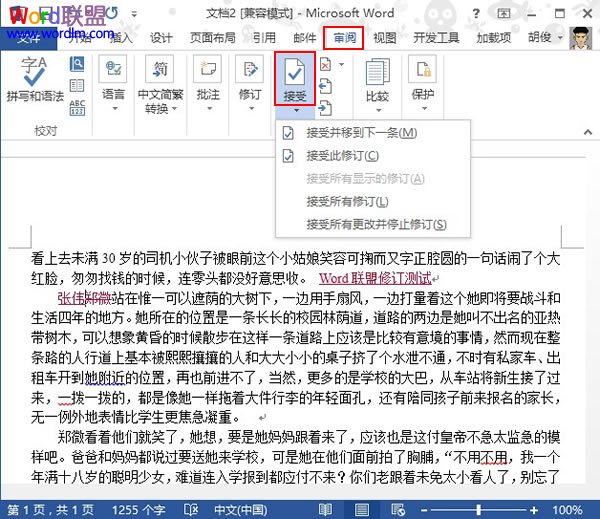Switch to the 设计 ribbon tab
This screenshot has width=600, height=519.
coord(161,38)
